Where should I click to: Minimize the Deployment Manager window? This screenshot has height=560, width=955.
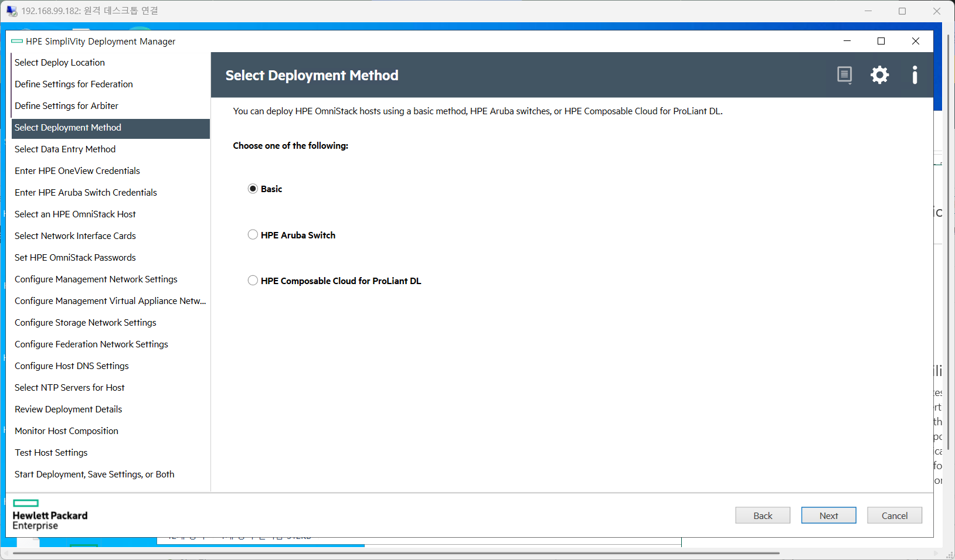coord(847,41)
